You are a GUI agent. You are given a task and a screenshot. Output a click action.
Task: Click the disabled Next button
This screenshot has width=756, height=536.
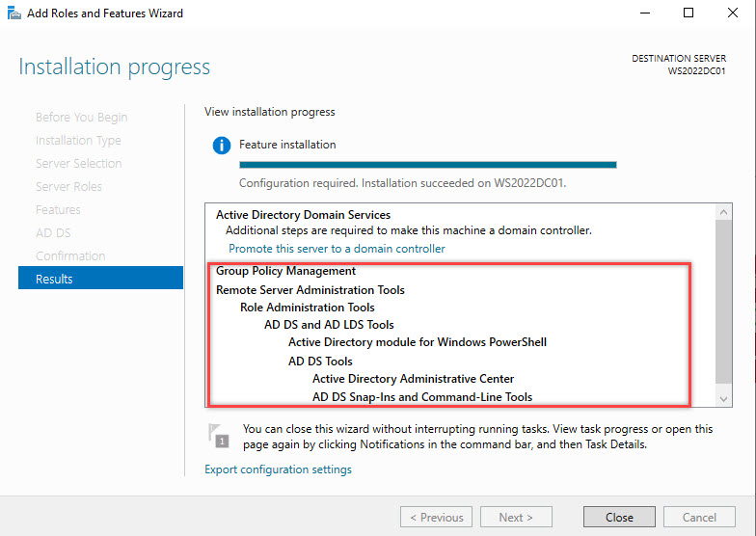pyautogui.click(x=516, y=517)
